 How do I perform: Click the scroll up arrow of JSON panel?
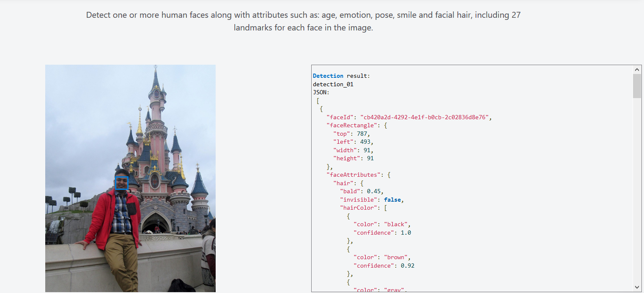[x=637, y=69]
